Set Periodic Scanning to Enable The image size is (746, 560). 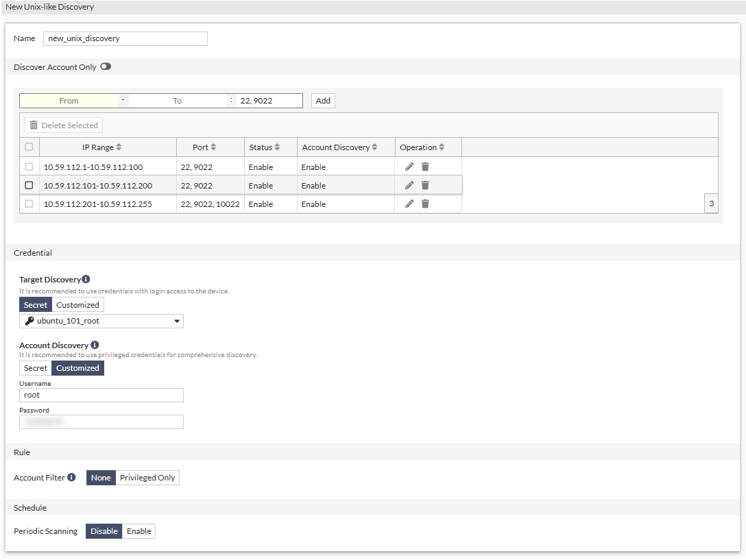pyautogui.click(x=139, y=531)
